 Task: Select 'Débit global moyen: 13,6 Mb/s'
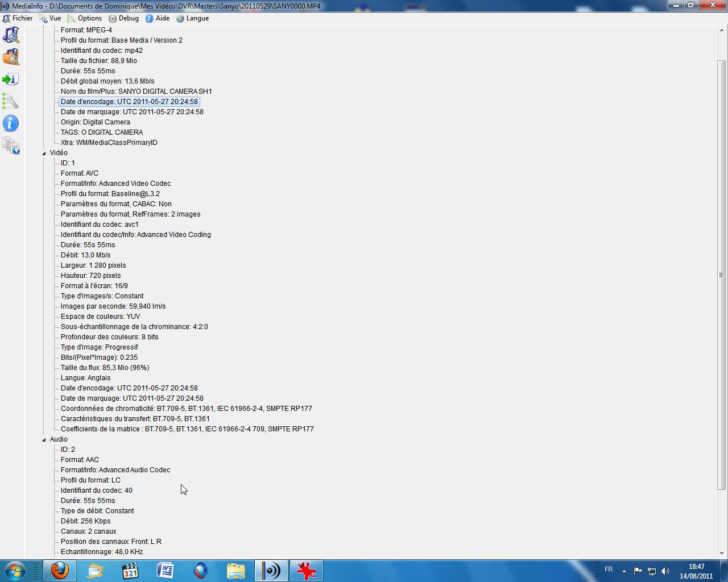coord(107,81)
